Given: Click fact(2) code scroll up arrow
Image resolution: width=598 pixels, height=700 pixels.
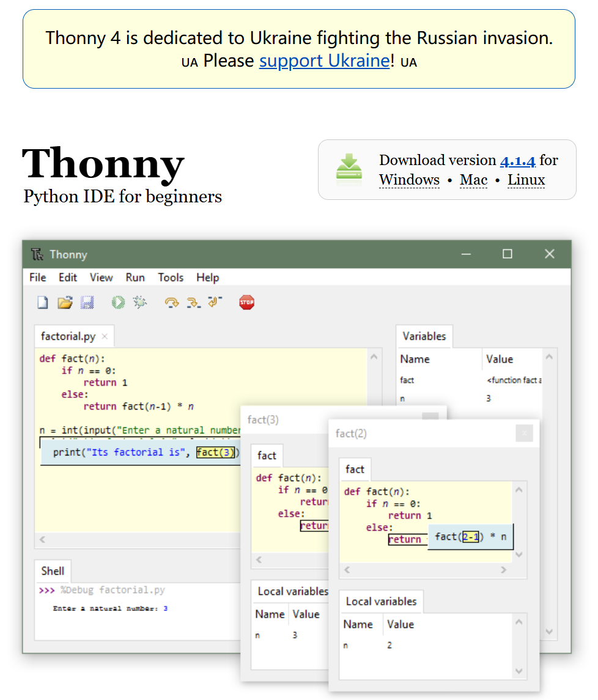Looking at the screenshot, I should 519,490.
